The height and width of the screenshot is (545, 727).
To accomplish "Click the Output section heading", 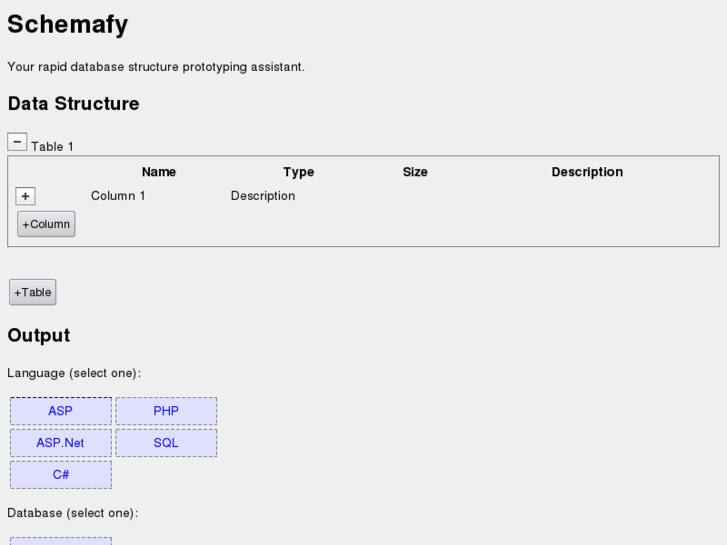I will coord(39,336).
